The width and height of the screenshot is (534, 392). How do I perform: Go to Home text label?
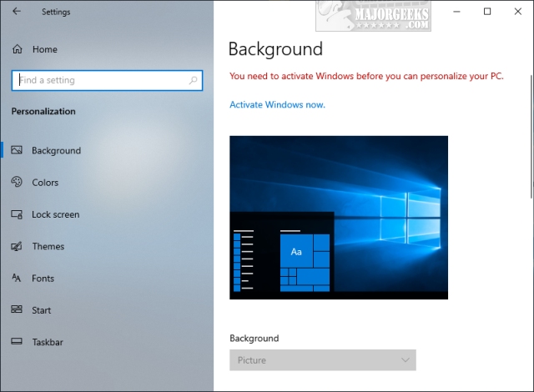pos(45,50)
